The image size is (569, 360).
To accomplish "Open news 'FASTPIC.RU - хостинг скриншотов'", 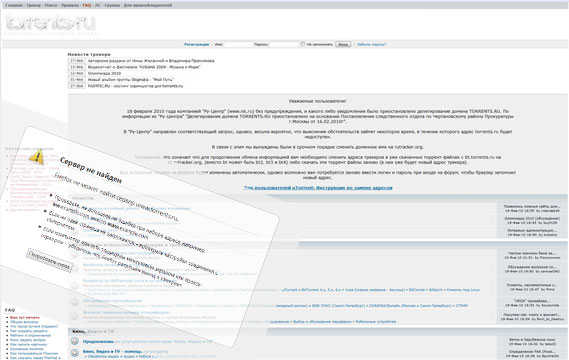I will point(135,86).
